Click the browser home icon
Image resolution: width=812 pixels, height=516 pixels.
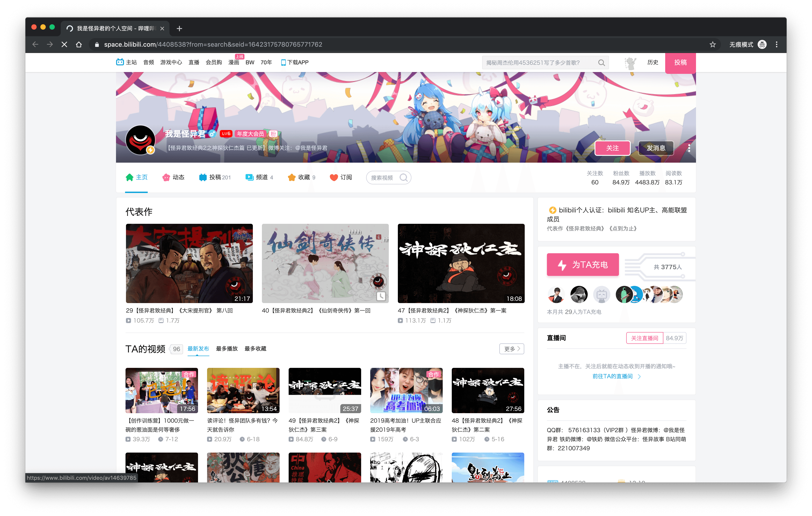click(79, 44)
